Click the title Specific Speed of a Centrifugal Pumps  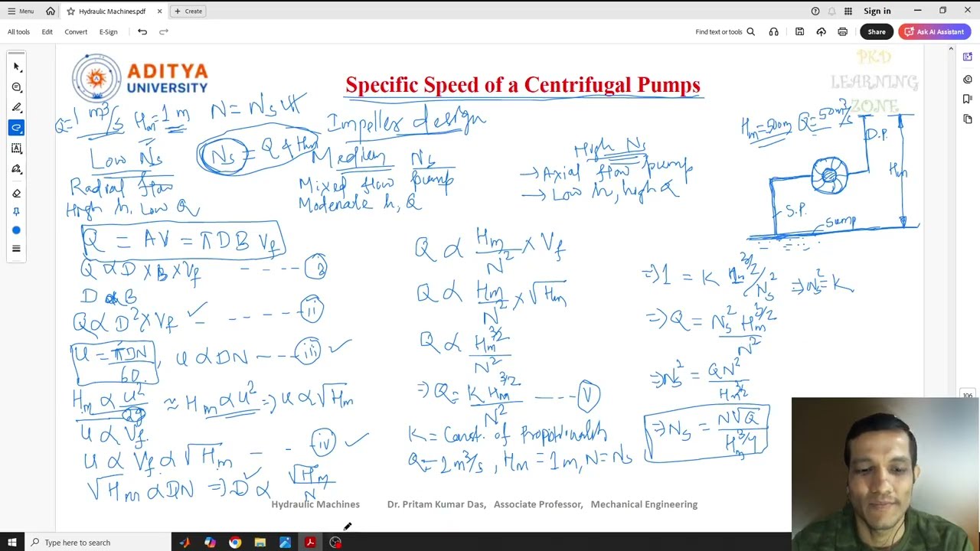point(523,84)
